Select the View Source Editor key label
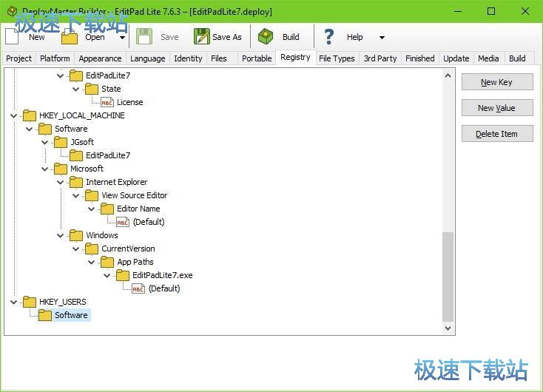The image size is (543, 392). 135,195
